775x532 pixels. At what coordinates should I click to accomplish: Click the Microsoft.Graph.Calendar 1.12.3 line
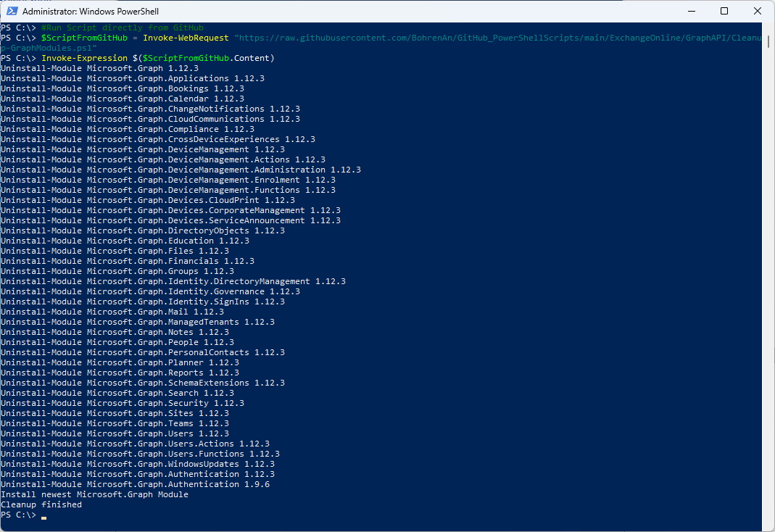pyautogui.click(x=122, y=99)
